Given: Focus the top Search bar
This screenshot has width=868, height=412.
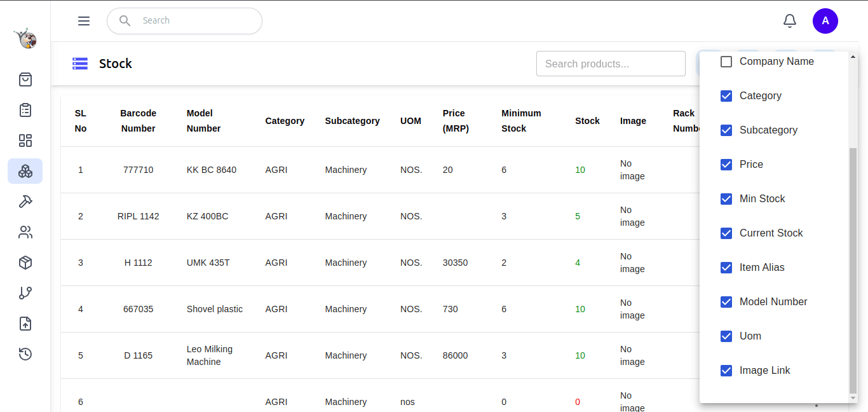Looking at the screenshot, I should coord(191,21).
